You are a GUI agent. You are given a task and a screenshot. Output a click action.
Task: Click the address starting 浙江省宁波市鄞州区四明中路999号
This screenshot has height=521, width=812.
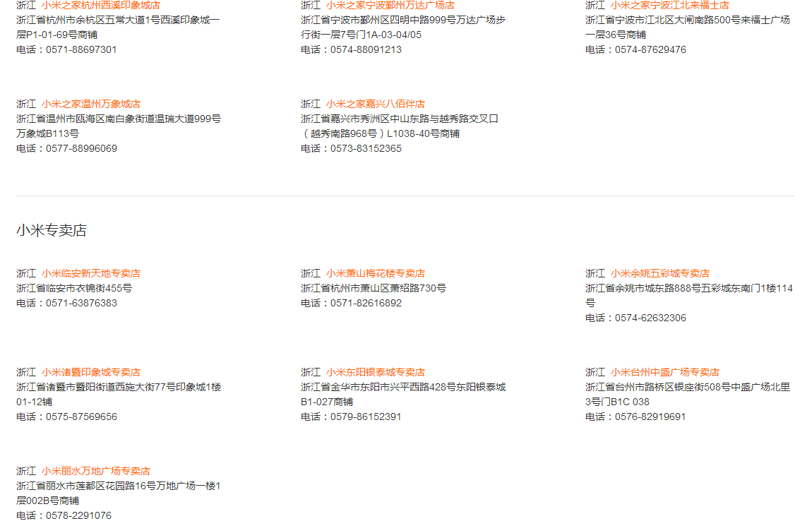point(403,28)
